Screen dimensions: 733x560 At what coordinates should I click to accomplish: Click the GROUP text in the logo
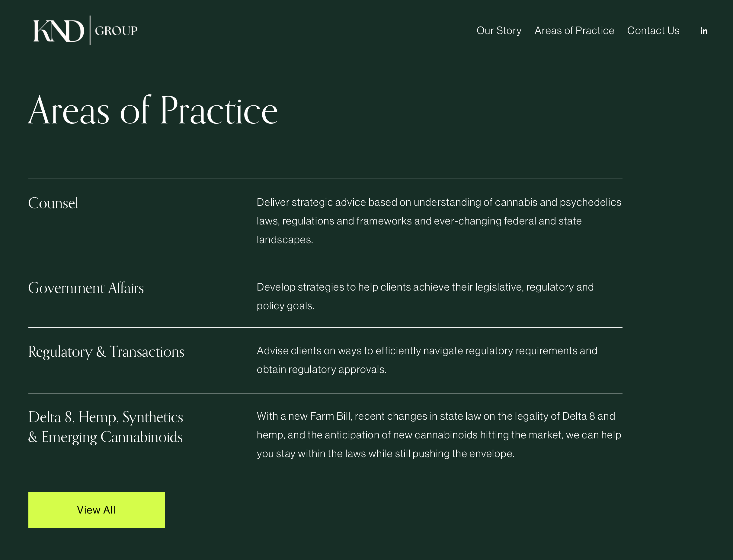[117, 31]
